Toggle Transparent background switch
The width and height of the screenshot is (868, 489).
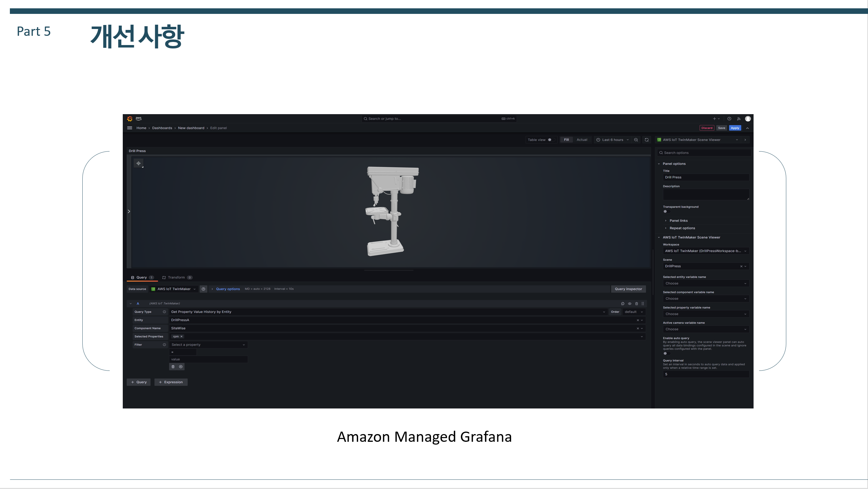(667, 212)
